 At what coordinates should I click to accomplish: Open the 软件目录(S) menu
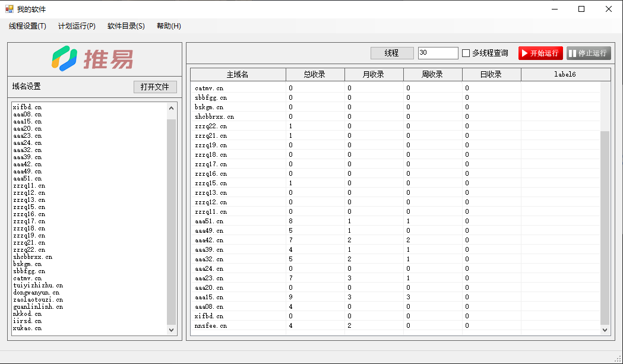(x=126, y=26)
